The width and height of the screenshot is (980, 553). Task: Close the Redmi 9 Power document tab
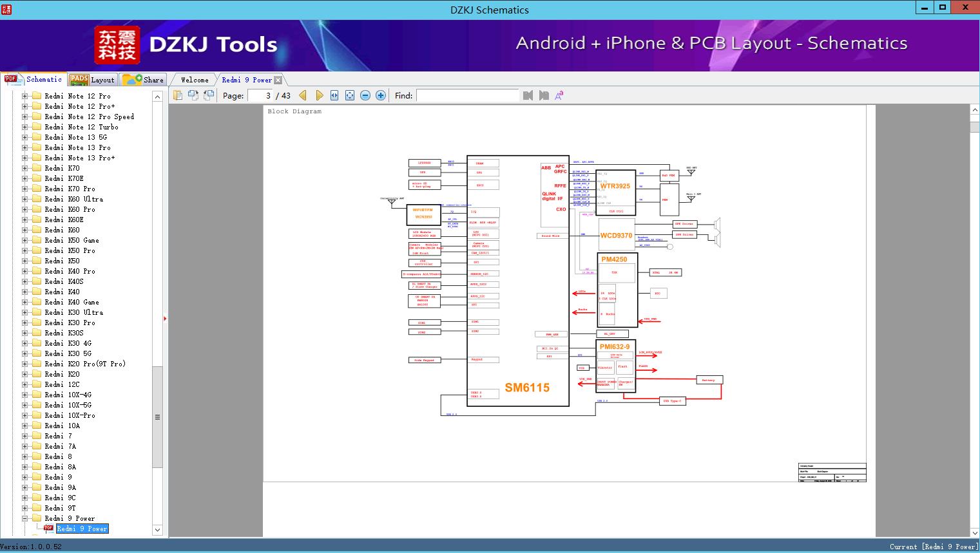(278, 79)
